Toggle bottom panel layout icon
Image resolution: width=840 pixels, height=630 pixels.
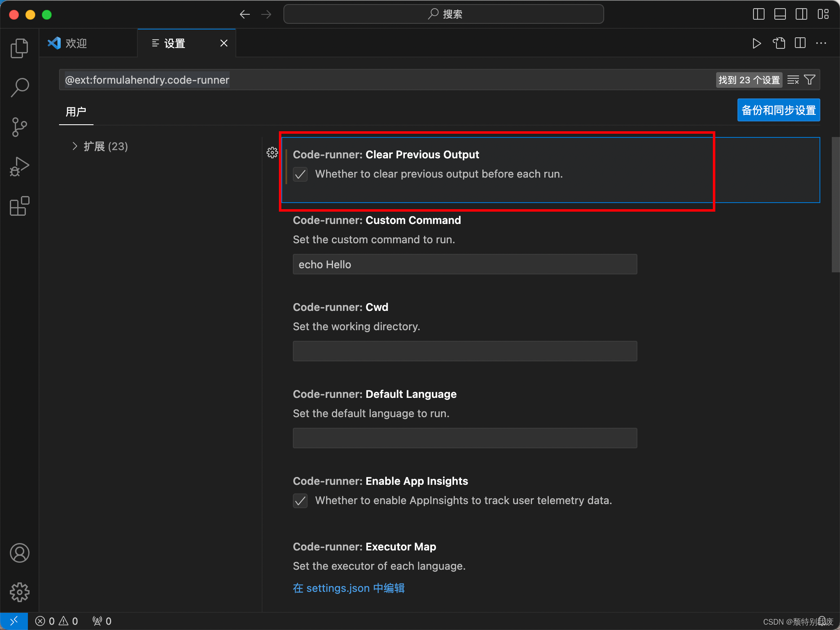click(x=780, y=14)
